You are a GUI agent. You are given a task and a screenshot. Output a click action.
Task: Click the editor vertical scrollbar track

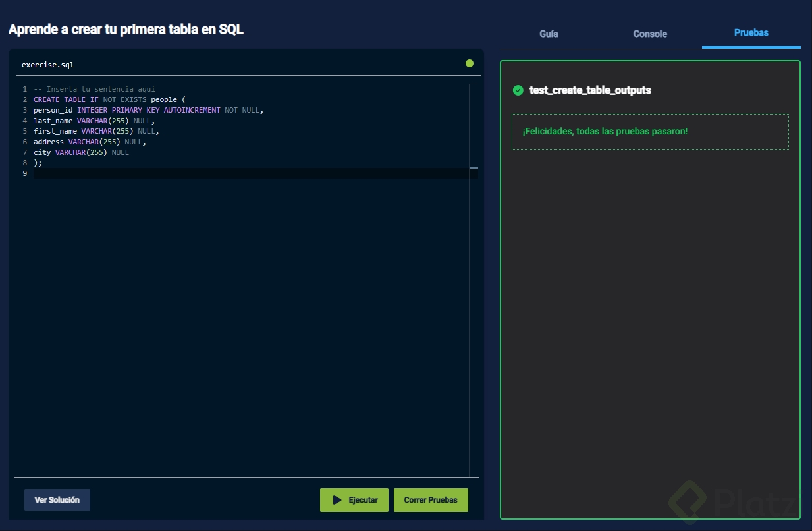pyautogui.click(x=474, y=280)
